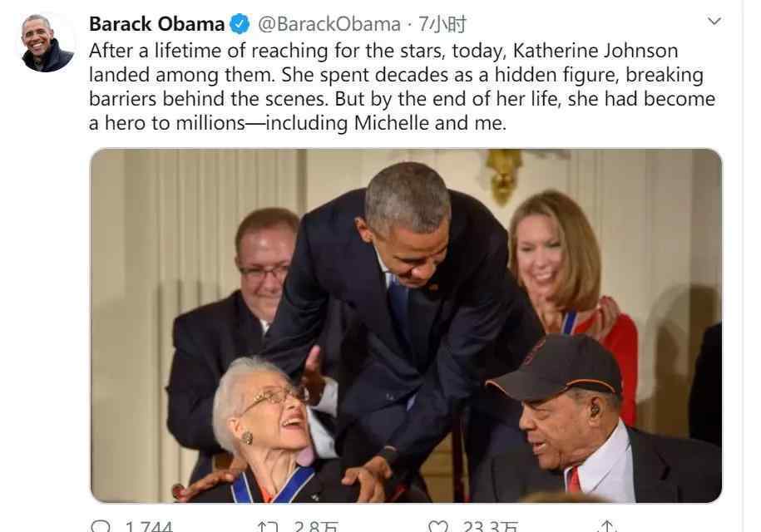Click the blue verified checkmark badge
This screenshot has width=761, height=532.
[x=240, y=24]
